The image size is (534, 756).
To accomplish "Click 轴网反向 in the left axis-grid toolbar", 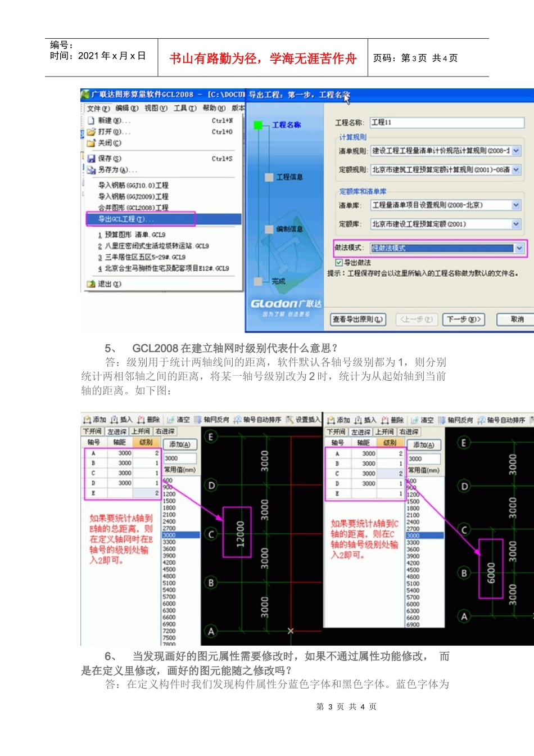I will click(212, 420).
